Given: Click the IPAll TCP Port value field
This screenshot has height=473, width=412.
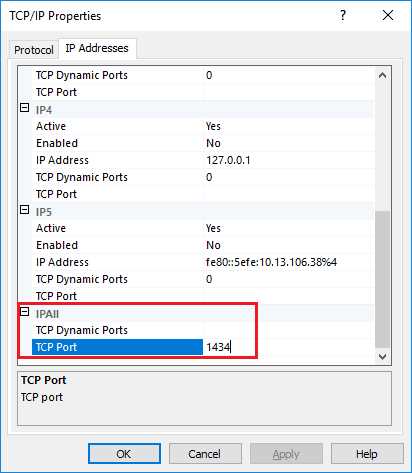Looking at the screenshot, I should click(230, 347).
